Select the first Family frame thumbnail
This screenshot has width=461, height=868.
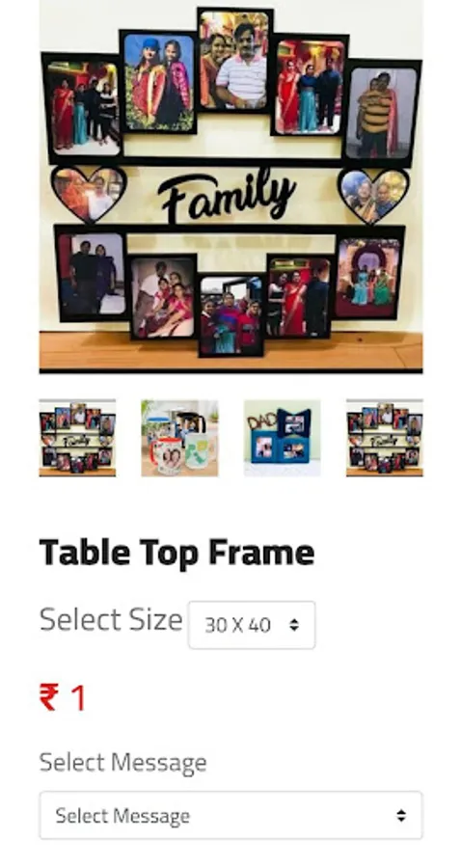click(77, 437)
